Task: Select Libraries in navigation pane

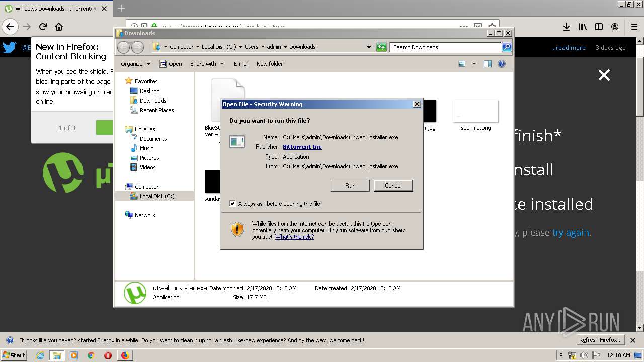Action: click(x=145, y=129)
